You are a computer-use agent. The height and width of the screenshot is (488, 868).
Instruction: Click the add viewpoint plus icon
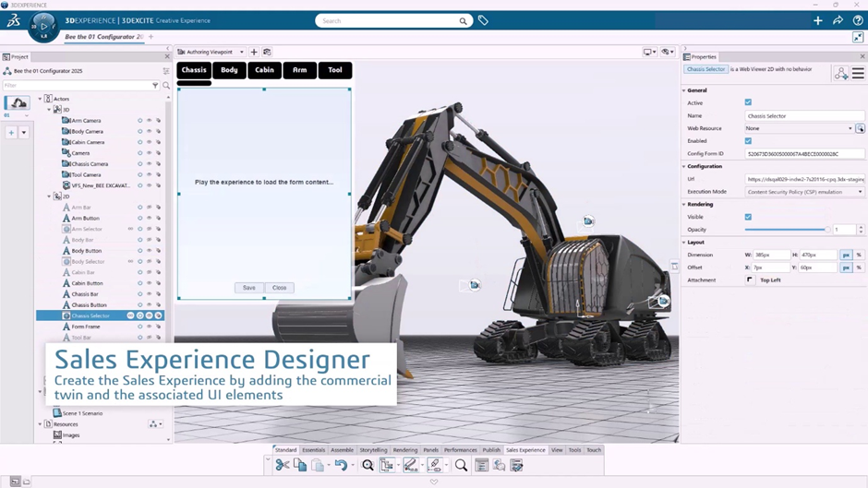[x=254, y=53]
